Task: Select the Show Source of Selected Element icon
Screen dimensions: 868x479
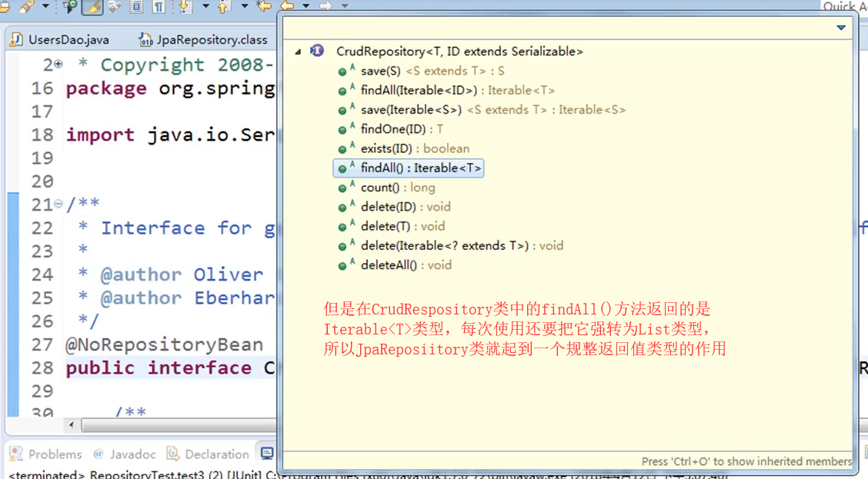Action: [x=136, y=8]
